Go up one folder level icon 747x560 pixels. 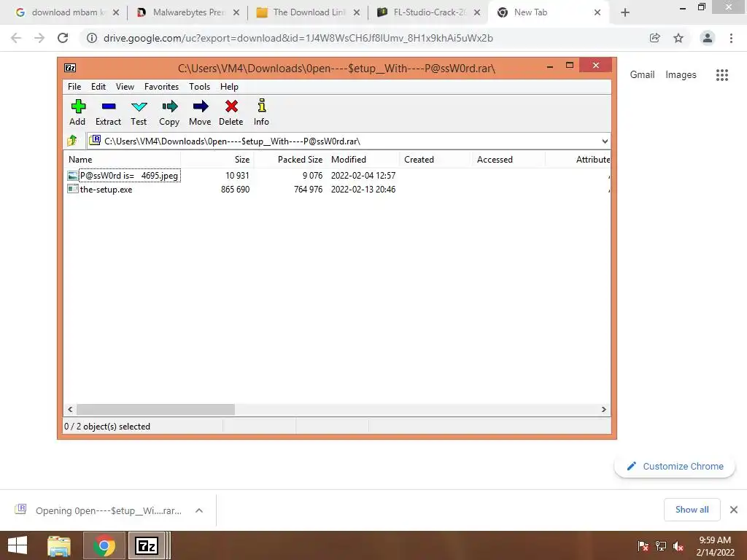coord(72,141)
